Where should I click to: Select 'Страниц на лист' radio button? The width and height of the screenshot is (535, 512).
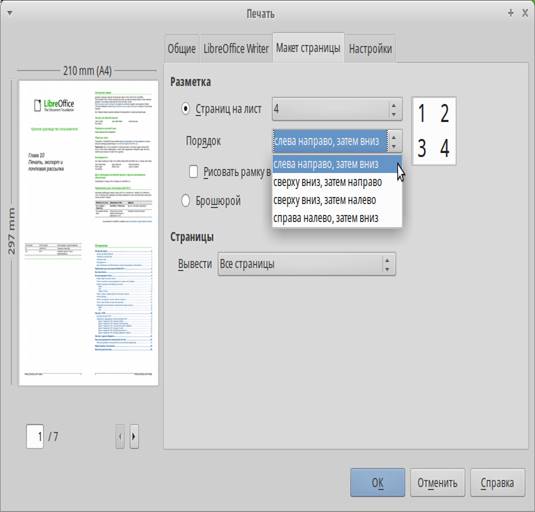[185, 109]
